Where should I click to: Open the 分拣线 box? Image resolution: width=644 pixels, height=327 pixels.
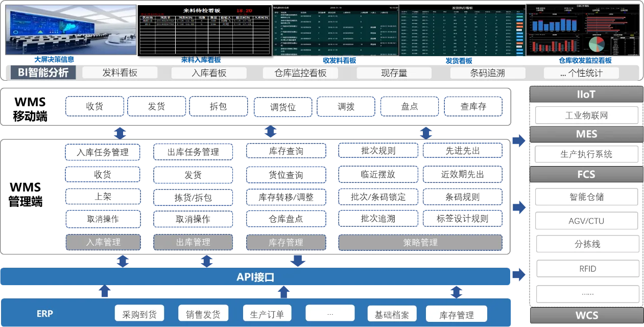click(587, 244)
